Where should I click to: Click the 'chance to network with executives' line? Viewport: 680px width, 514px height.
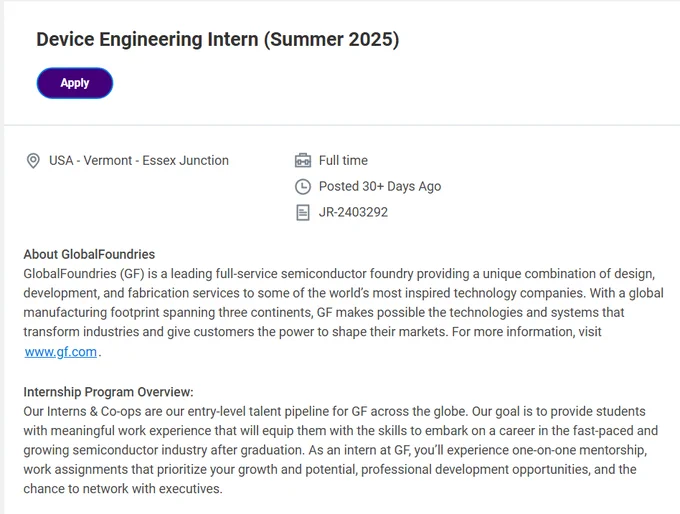(123, 489)
